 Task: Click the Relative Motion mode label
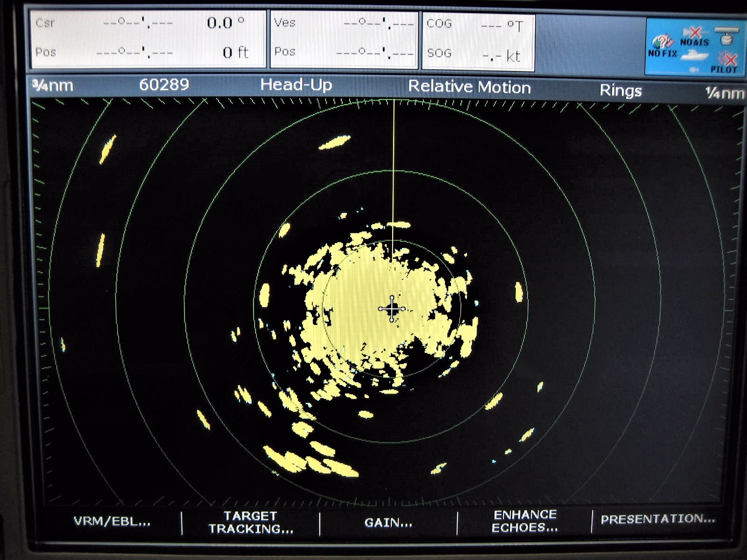pyautogui.click(x=469, y=87)
